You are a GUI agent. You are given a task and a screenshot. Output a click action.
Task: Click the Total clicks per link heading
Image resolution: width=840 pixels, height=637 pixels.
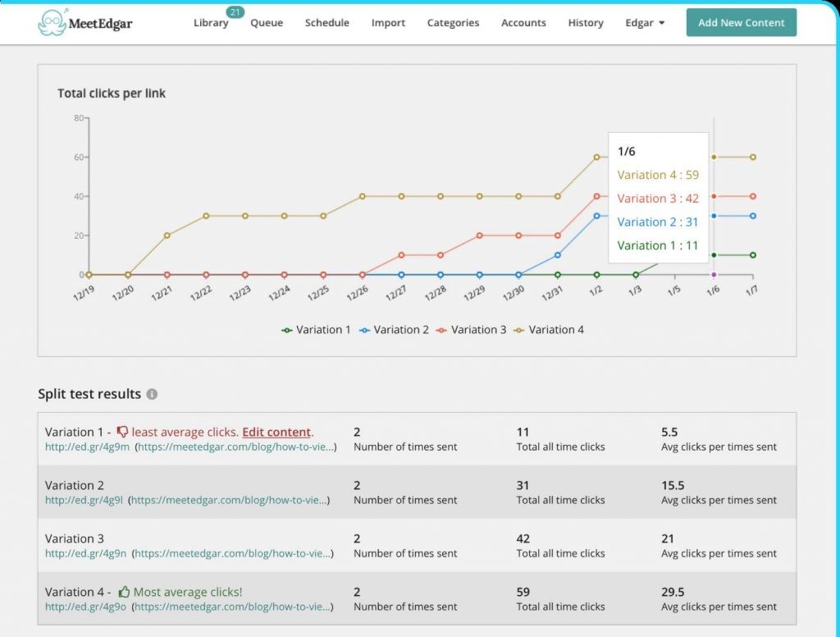(112, 94)
